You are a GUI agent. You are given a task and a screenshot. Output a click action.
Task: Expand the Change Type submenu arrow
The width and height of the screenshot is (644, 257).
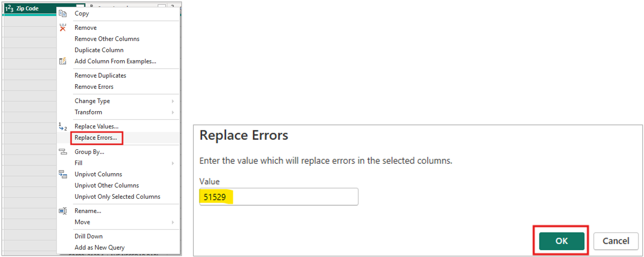[173, 101]
